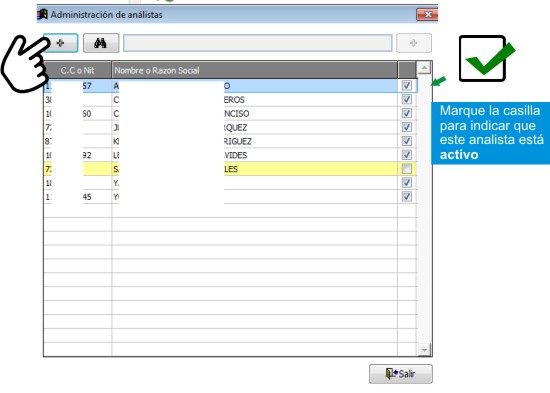The width and height of the screenshot is (550, 393).
Task: Select the name cell ending in RIGUEZ
Action: [x=255, y=141]
